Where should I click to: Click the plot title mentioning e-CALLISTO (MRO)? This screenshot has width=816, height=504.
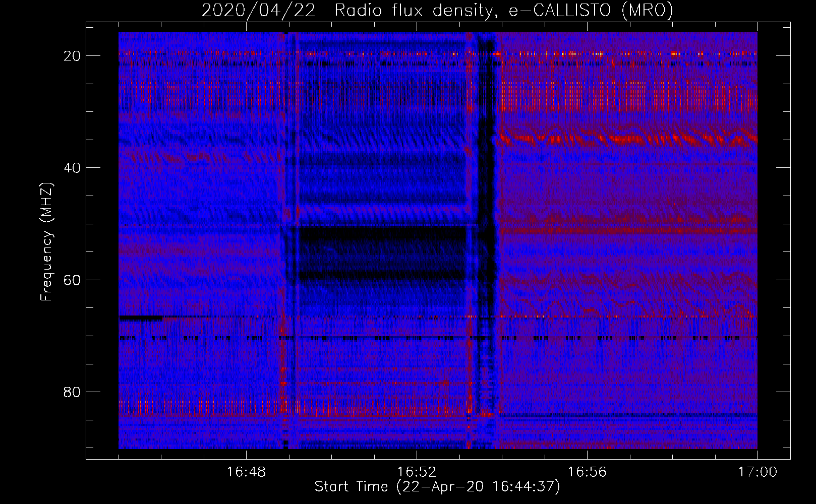(437, 10)
